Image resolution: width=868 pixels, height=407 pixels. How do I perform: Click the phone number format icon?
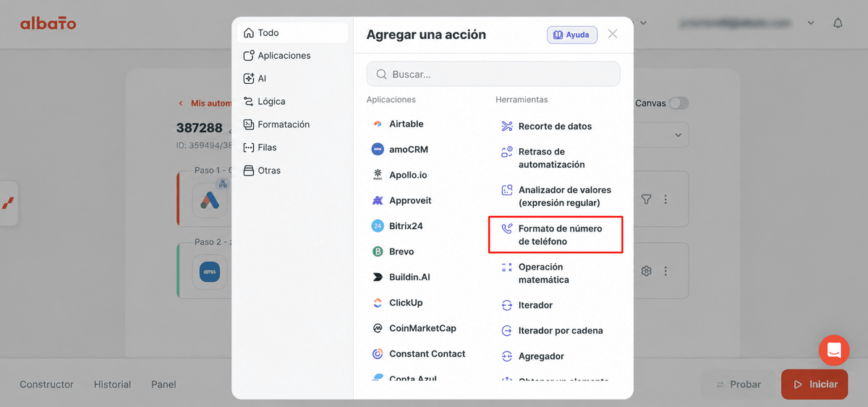pyautogui.click(x=506, y=229)
